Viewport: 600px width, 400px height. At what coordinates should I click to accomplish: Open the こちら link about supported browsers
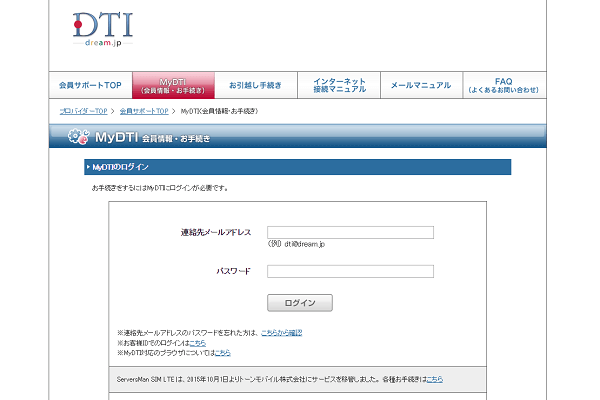coord(223,353)
